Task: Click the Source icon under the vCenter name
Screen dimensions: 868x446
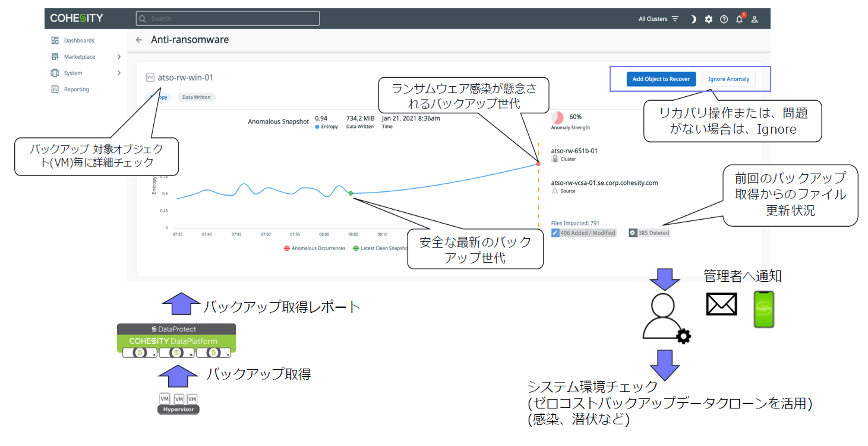Action: pos(555,191)
